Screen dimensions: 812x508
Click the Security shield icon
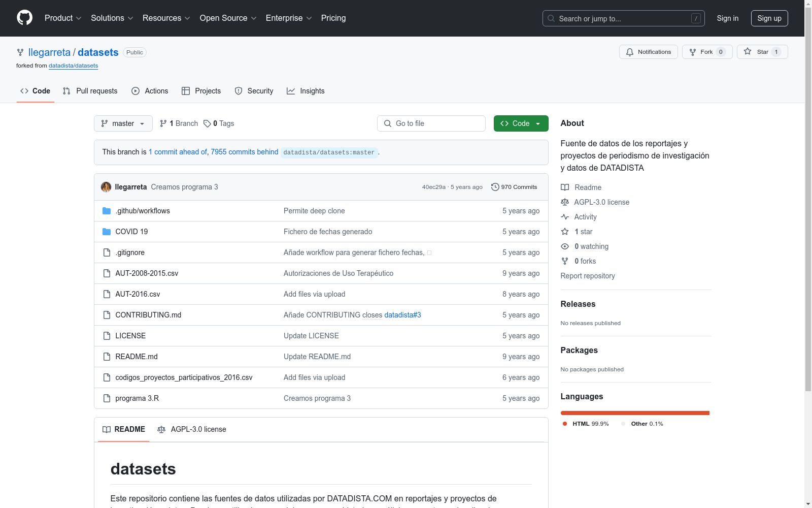(239, 91)
